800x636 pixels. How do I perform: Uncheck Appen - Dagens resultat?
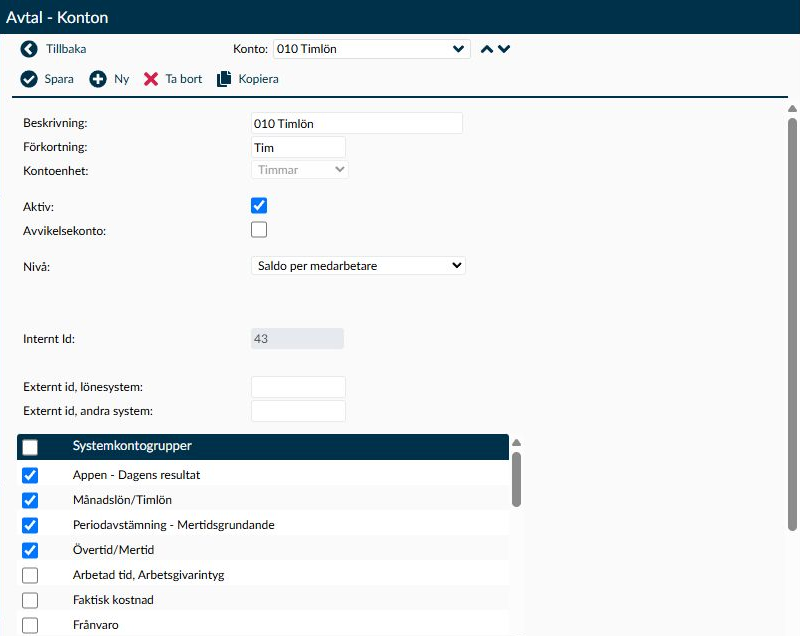point(30,475)
